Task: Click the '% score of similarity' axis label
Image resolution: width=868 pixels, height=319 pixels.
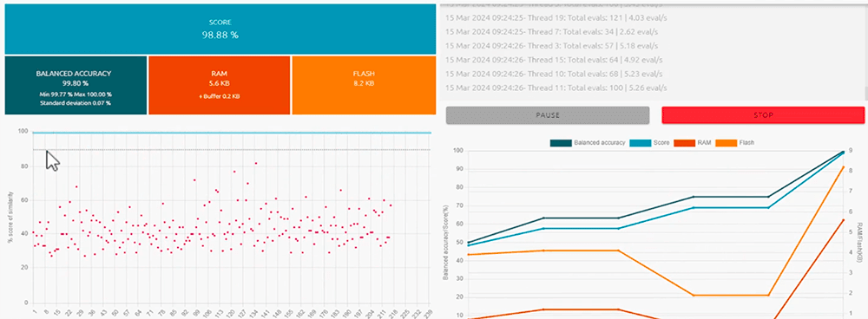Action: pyautogui.click(x=10, y=218)
